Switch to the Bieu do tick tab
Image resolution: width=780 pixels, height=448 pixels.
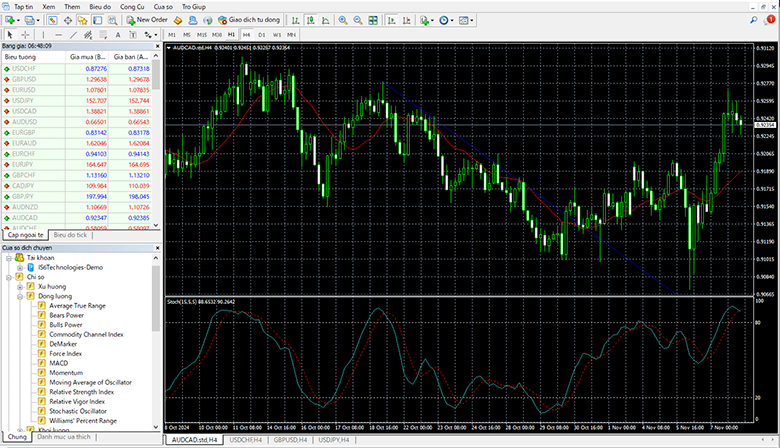[70, 235]
